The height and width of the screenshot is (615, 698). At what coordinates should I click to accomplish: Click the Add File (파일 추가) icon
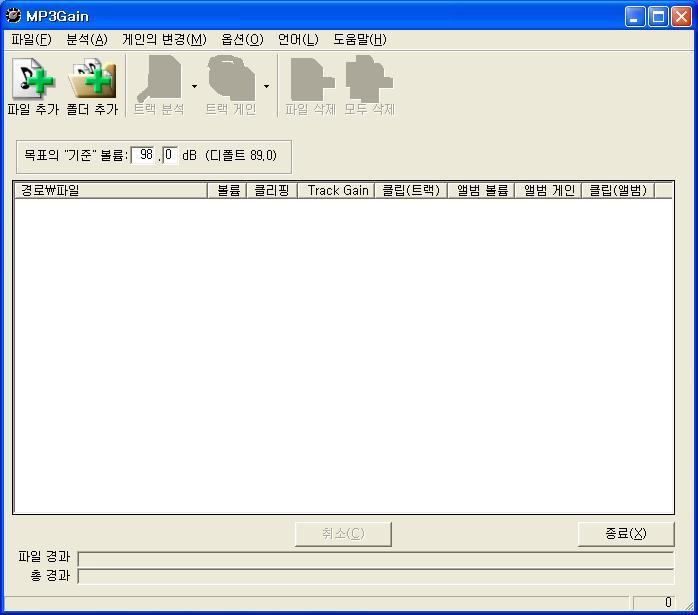[34, 79]
